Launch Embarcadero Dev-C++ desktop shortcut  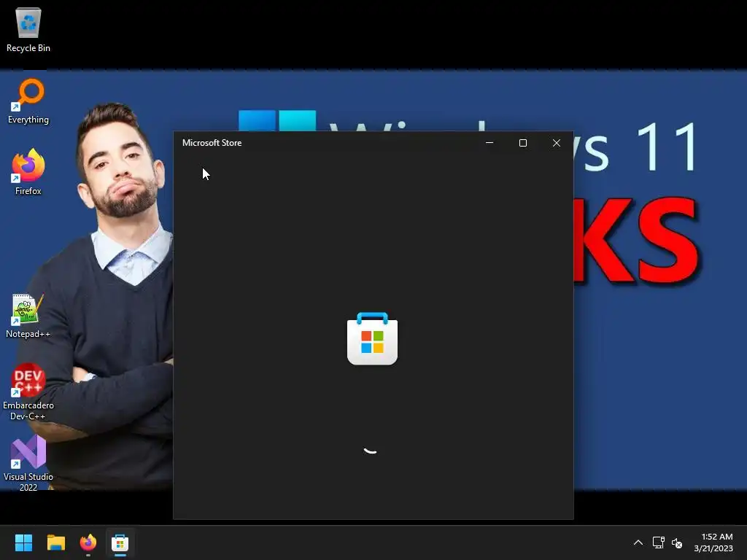[x=28, y=392]
